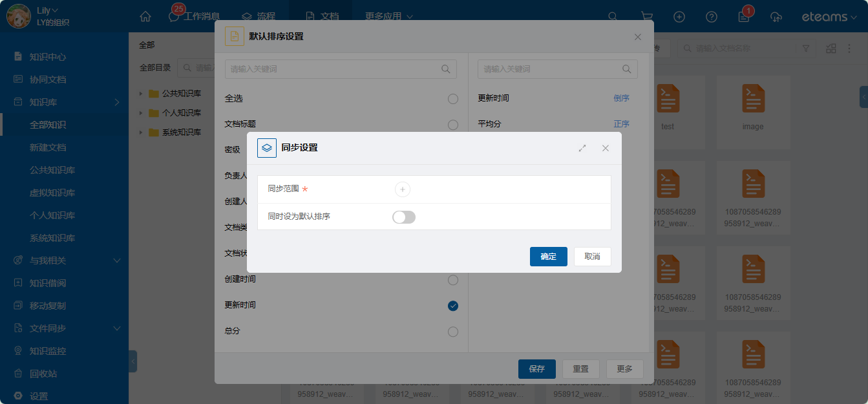Confirm with the 确定 button
Screen dimensions: 868x404
(548, 257)
